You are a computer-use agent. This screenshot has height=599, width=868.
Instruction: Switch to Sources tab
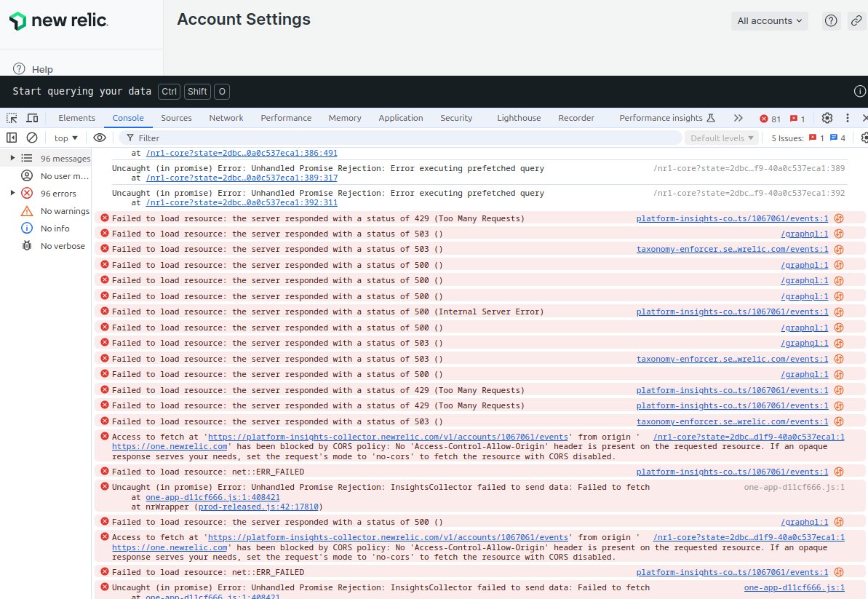(x=176, y=118)
